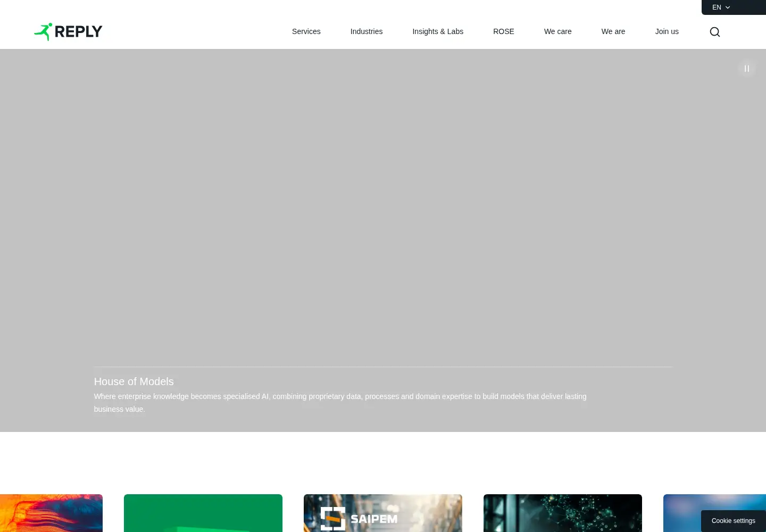Click the House of Models description text
The image size is (766, 532).
pos(340,403)
